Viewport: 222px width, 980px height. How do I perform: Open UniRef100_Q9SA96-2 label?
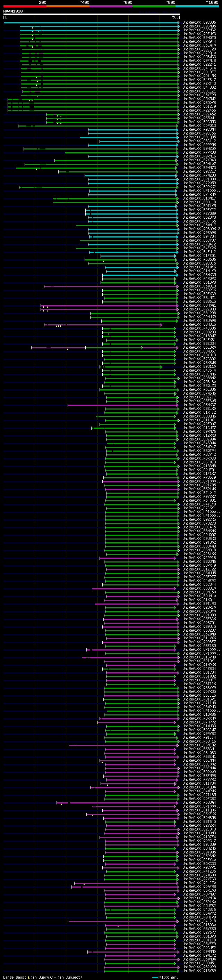[x=201, y=229]
